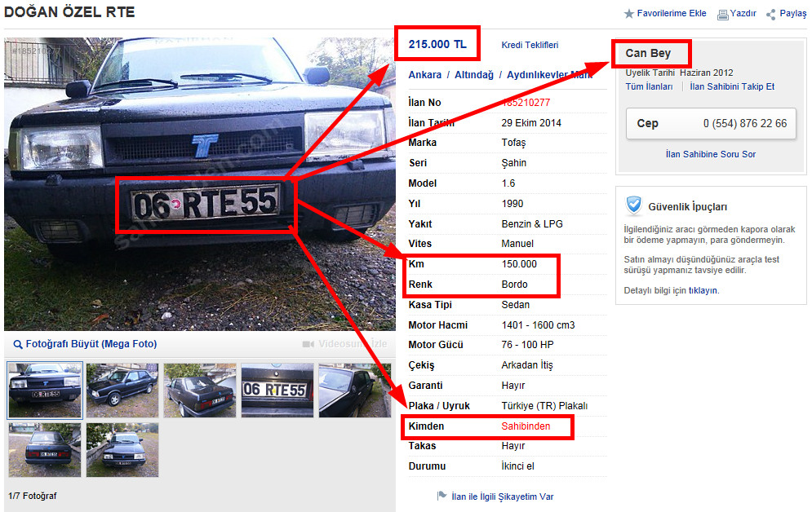Click the video camera icon for Videosunu İzle
Image resolution: width=812 pixels, height=512 pixels.
(308, 344)
